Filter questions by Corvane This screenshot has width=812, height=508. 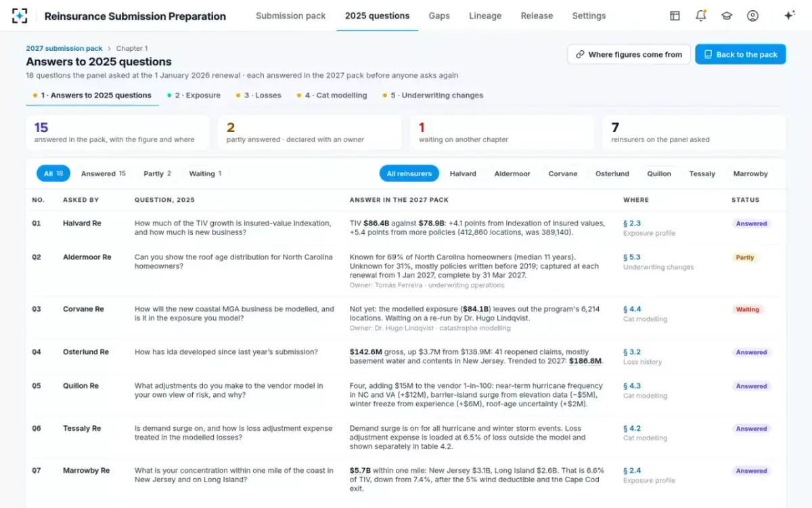(x=563, y=173)
